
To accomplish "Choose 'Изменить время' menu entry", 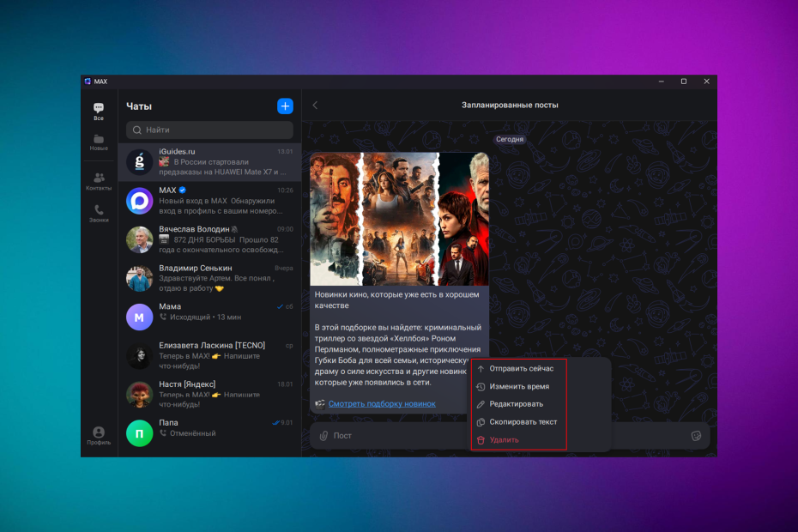I will click(519, 386).
